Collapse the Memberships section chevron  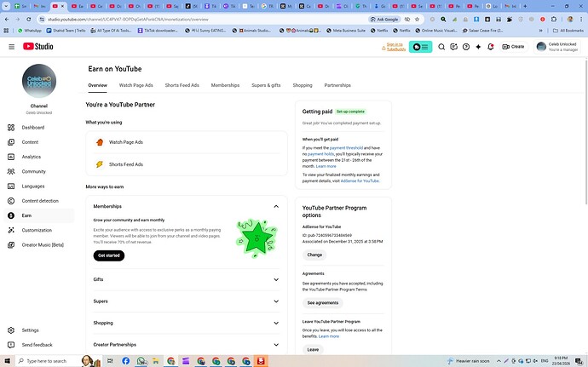click(276, 206)
